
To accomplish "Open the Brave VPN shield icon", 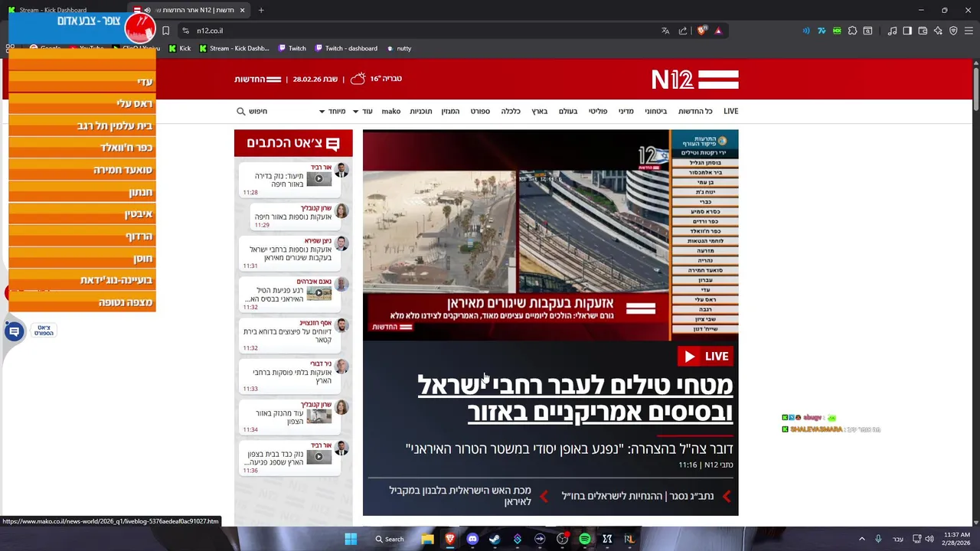I will click(953, 31).
